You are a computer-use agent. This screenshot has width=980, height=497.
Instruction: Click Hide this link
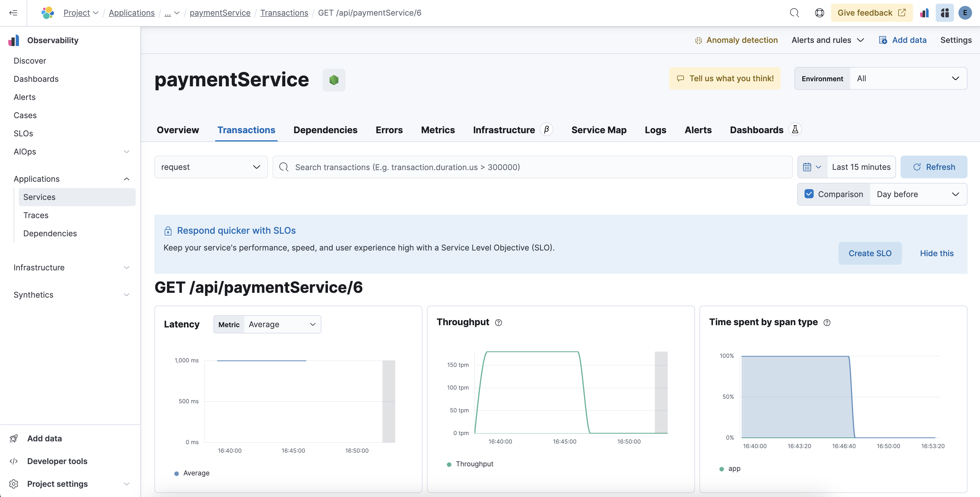(x=936, y=253)
